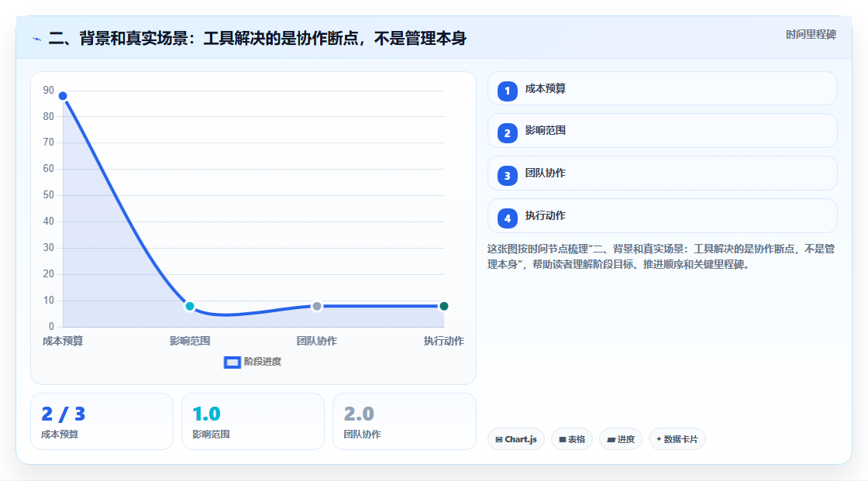This screenshot has height=481, width=868.
Task: Click the number 2 badge for 影响范围
Action: pyautogui.click(x=507, y=133)
